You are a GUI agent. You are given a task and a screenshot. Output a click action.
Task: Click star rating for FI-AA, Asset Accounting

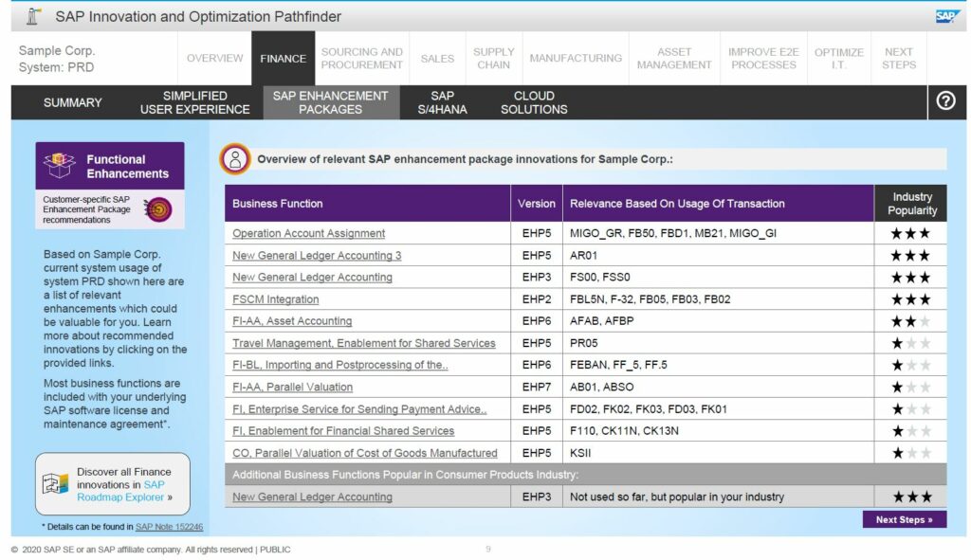(x=910, y=321)
